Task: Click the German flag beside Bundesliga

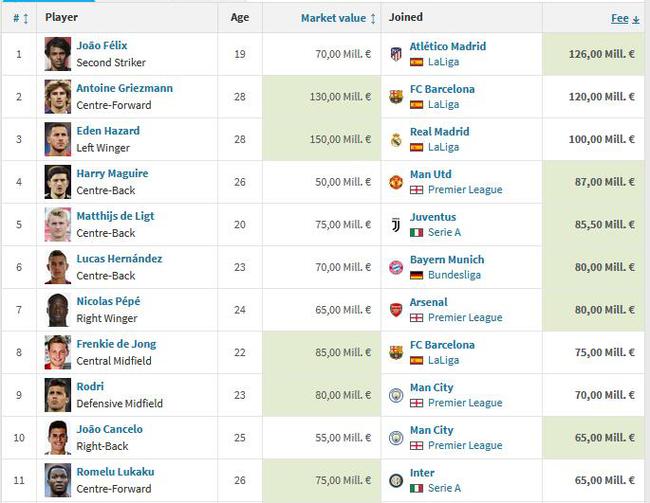Action: coord(417,275)
